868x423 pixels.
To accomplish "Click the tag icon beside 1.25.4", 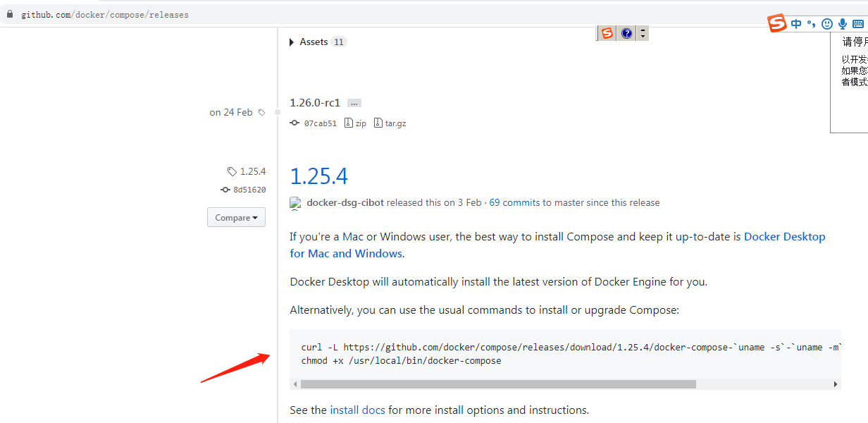I will 232,171.
